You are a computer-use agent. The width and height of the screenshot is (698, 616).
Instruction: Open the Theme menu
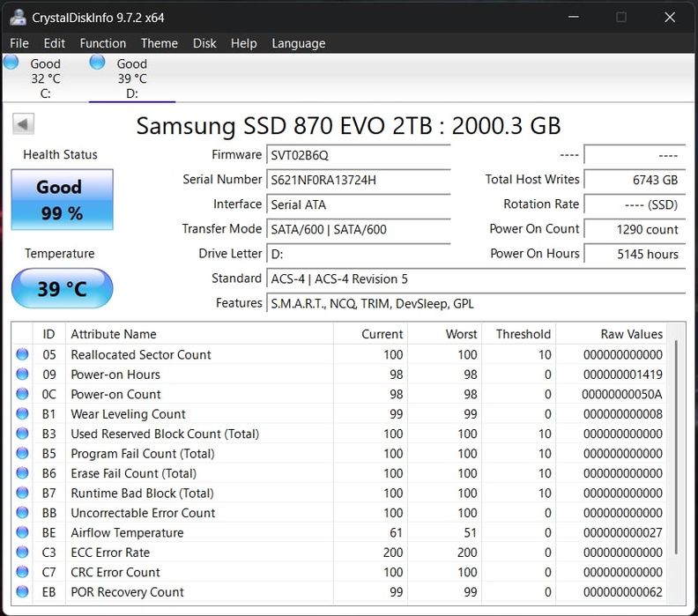[160, 43]
